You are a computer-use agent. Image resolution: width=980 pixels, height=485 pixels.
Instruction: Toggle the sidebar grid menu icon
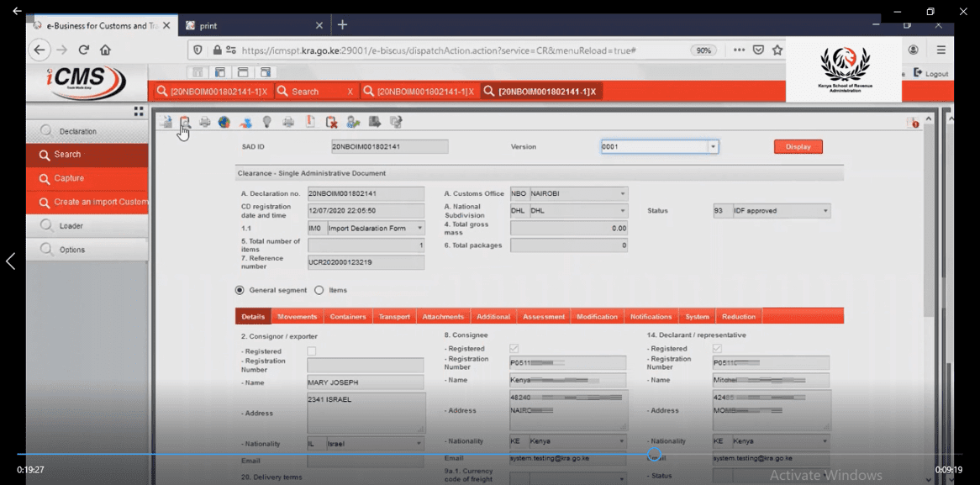(138, 111)
